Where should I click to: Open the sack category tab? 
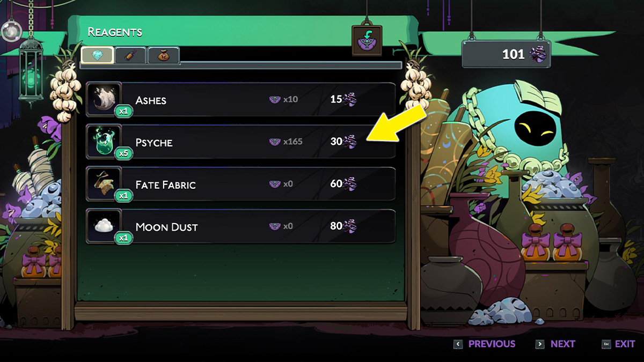coord(163,55)
